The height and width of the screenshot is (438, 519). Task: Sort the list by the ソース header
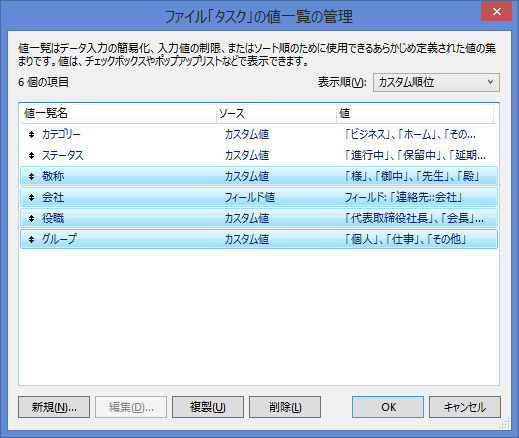pyautogui.click(x=276, y=114)
